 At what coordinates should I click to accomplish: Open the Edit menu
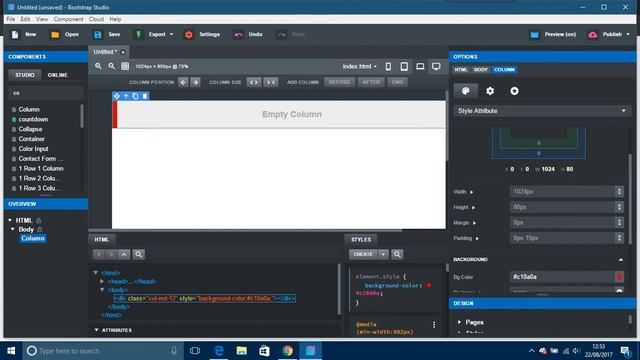25,19
